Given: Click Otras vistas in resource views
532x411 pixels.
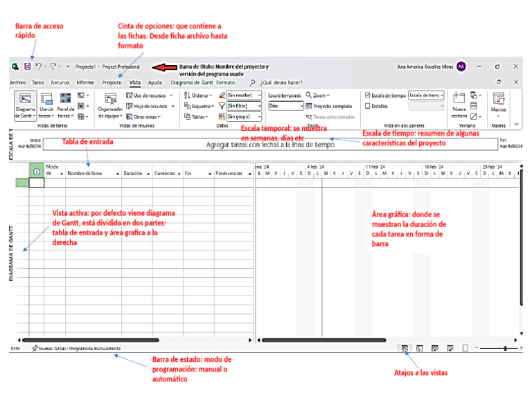Looking at the screenshot, I should click(x=143, y=117).
